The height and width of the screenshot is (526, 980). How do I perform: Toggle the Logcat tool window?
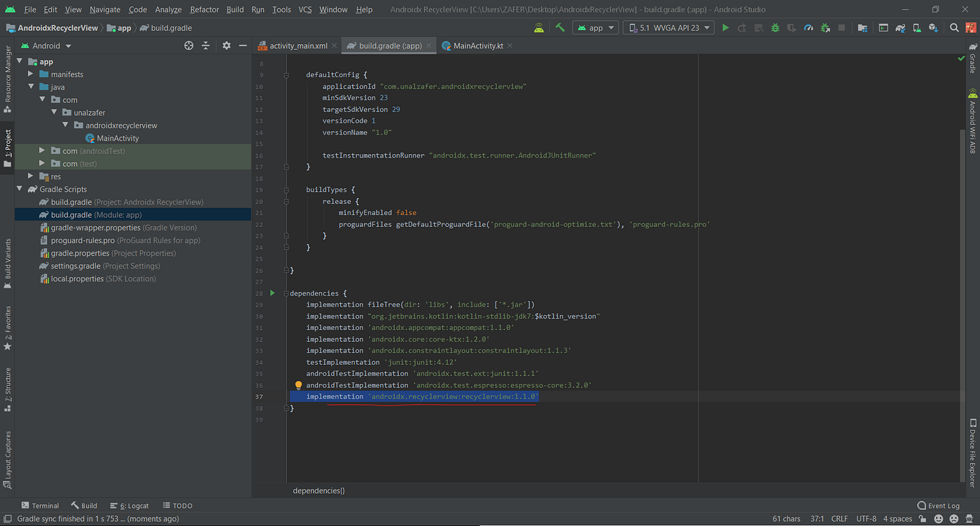pyautogui.click(x=133, y=505)
